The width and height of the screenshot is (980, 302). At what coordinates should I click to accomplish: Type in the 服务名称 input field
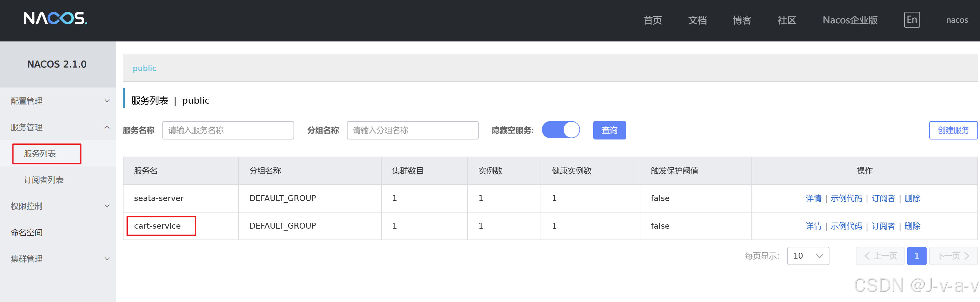[228, 130]
